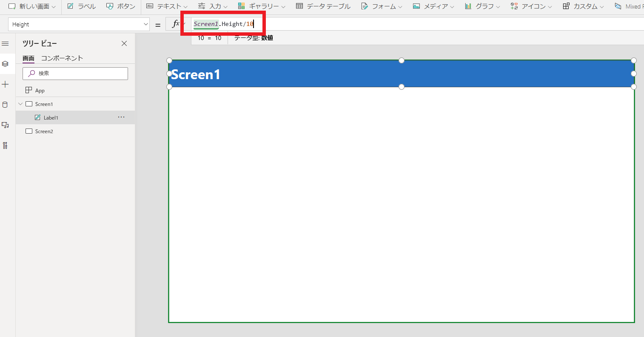Image resolution: width=644 pixels, height=337 pixels.
Task: Switch to the 画面 (Screens) tab
Action: [28, 58]
